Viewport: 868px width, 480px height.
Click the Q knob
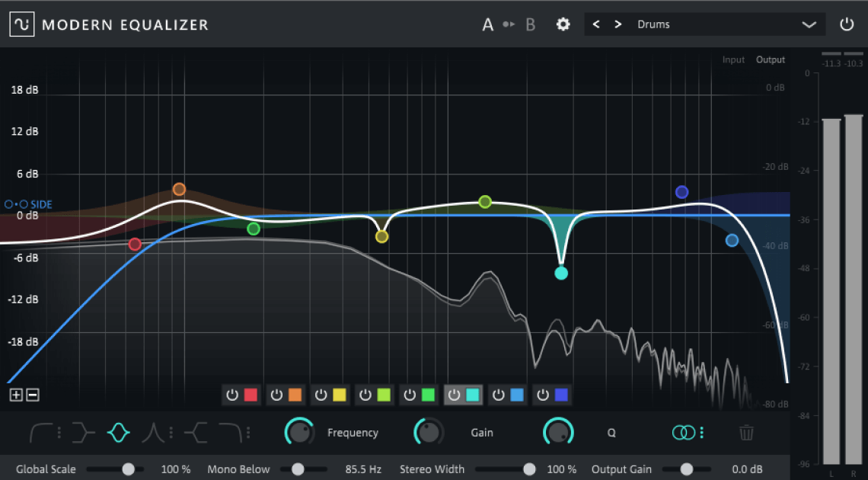tap(558, 433)
